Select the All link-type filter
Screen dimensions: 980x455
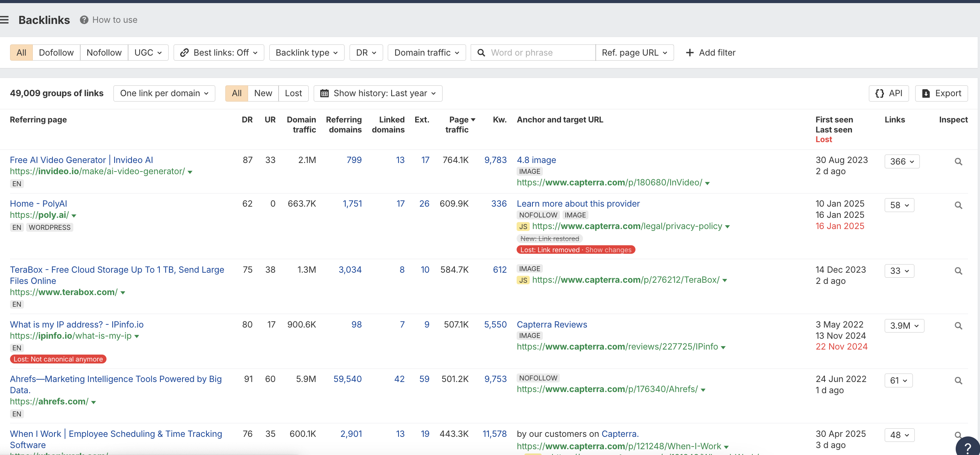pos(21,53)
